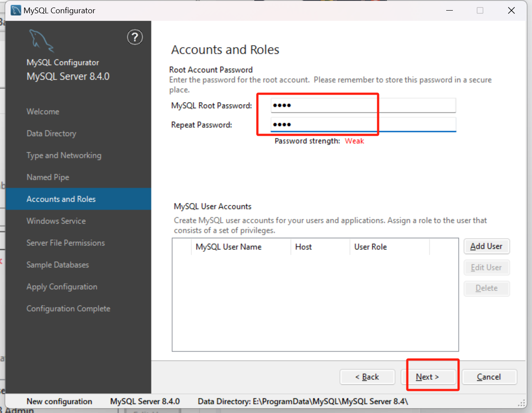Click the resize grip in the status bar corner
The width and height of the screenshot is (532, 413).
[x=522, y=403]
